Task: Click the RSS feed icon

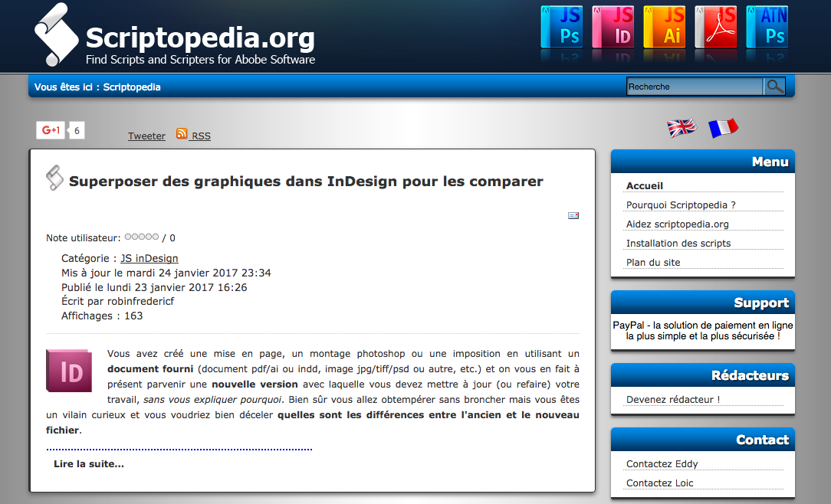Action: pos(182,134)
